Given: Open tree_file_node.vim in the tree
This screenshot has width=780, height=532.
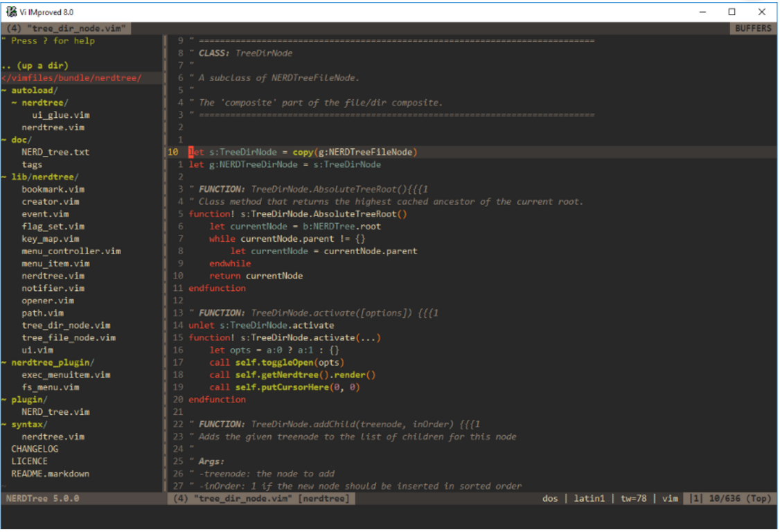Looking at the screenshot, I should pyautogui.click(x=69, y=338).
